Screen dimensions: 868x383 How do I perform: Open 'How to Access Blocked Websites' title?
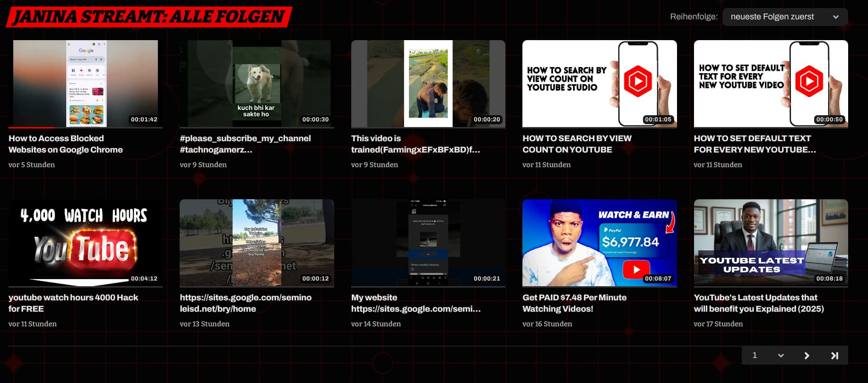point(66,144)
